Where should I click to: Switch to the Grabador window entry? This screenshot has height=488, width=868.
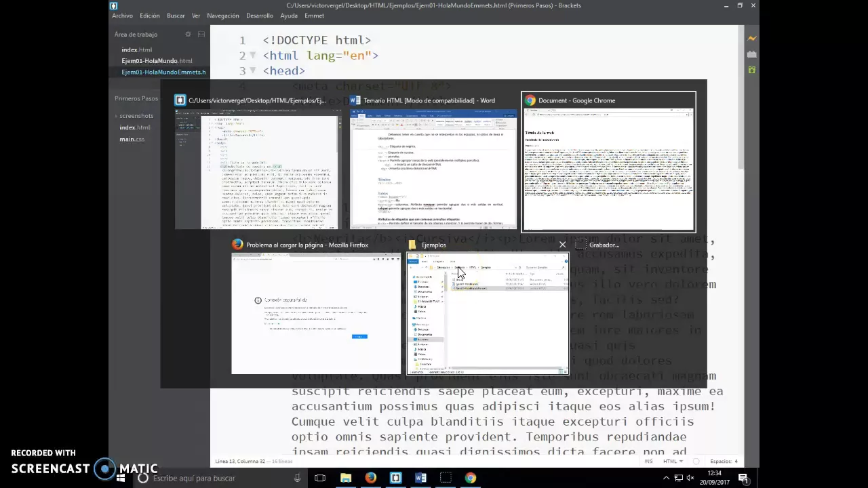click(x=597, y=245)
